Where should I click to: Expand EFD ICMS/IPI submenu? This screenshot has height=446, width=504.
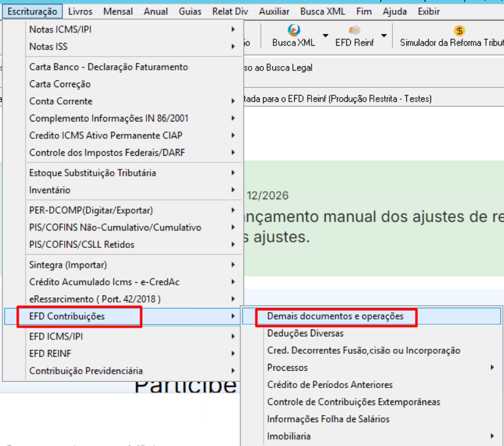coord(122,336)
